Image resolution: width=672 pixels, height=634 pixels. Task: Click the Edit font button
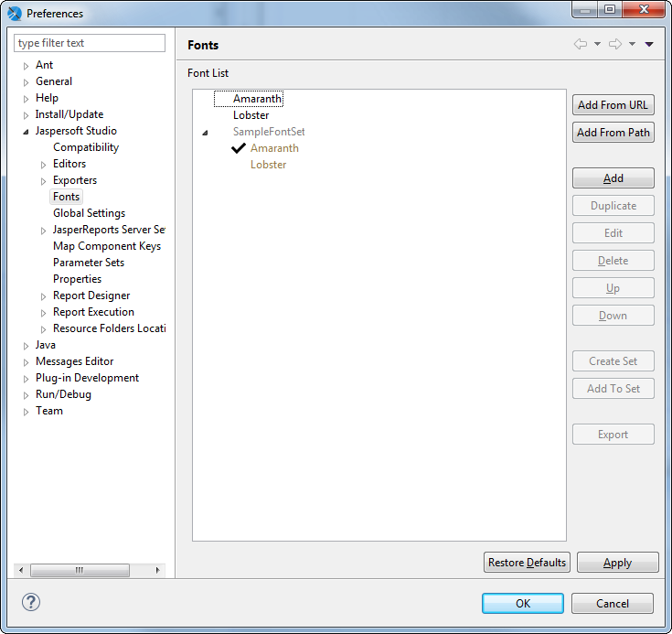[613, 233]
